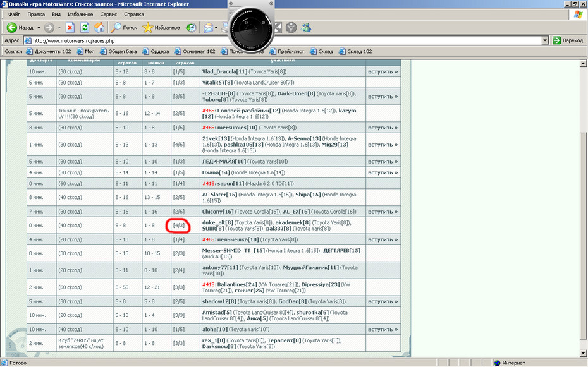Open the Вид menu
Viewport: 588px width, 367px height.
click(x=56, y=15)
